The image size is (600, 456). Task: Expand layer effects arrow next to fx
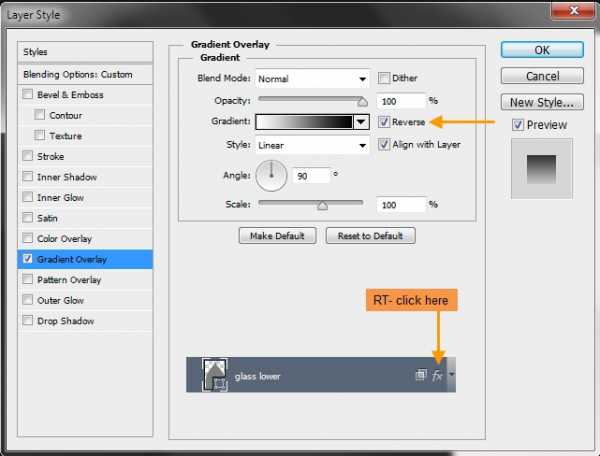click(452, 374)
